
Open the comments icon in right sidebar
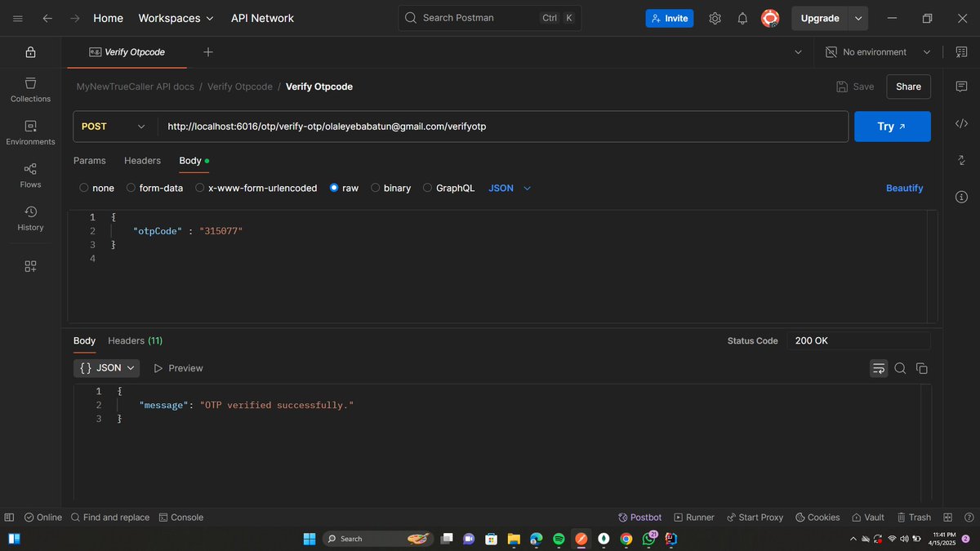pyautogui.click(x=961, y=87)
